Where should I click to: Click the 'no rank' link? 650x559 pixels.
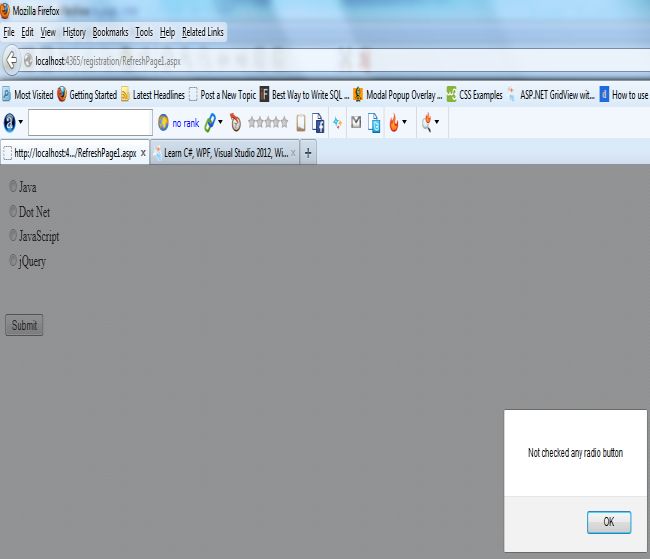186,123
